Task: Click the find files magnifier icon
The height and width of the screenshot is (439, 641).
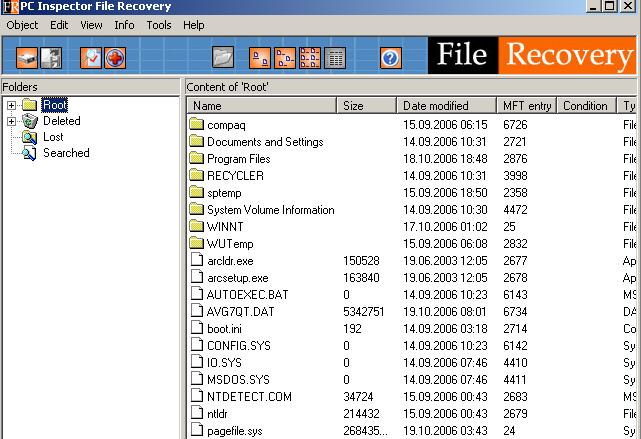Action: [91, 58]
